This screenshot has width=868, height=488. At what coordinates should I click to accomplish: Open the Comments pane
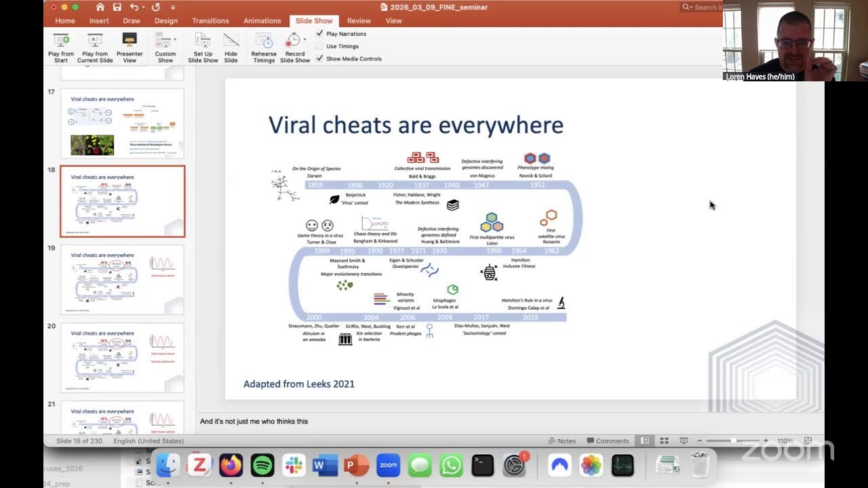point(608,441)
